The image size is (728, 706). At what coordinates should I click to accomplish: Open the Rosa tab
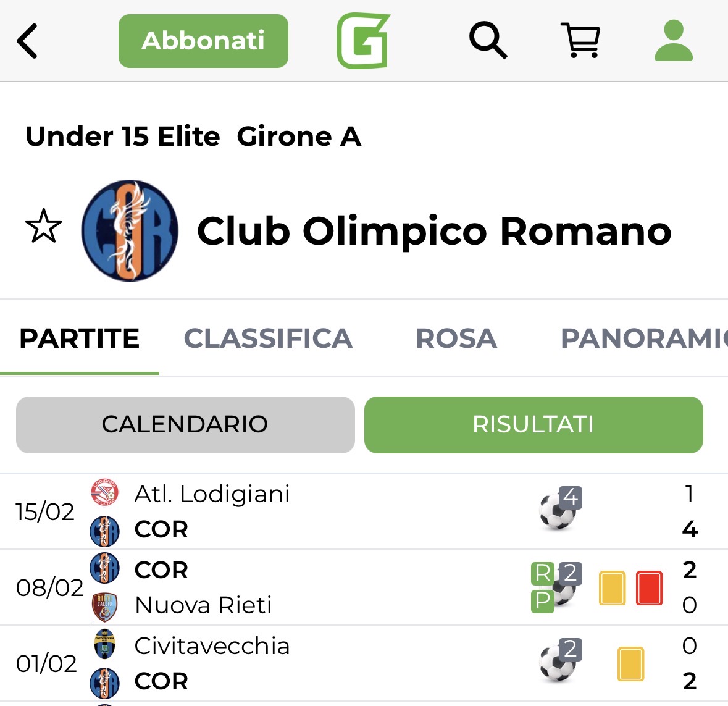[x=456, y=338]
